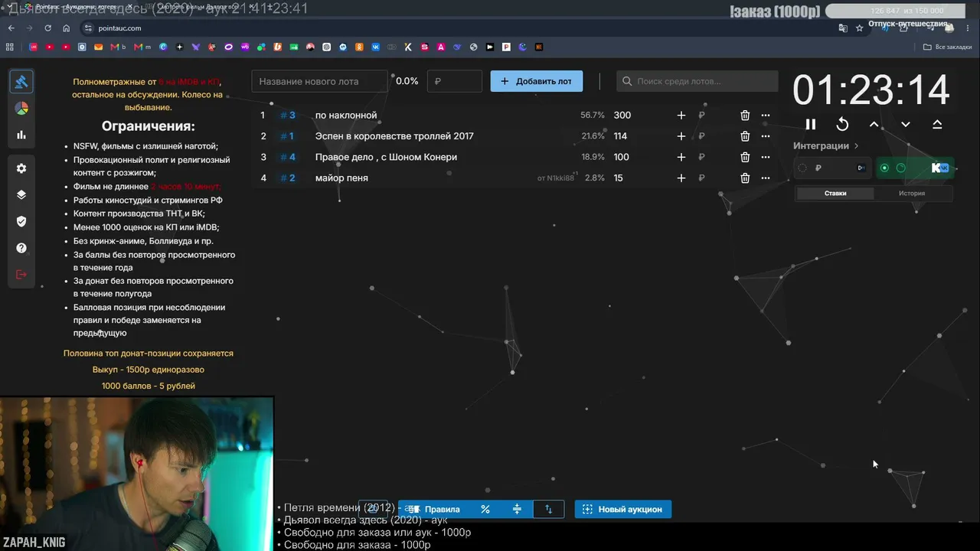Delete the lot "Эспен в королевстве троллей 2017"
Screen dimensions: 980x551
745,136
